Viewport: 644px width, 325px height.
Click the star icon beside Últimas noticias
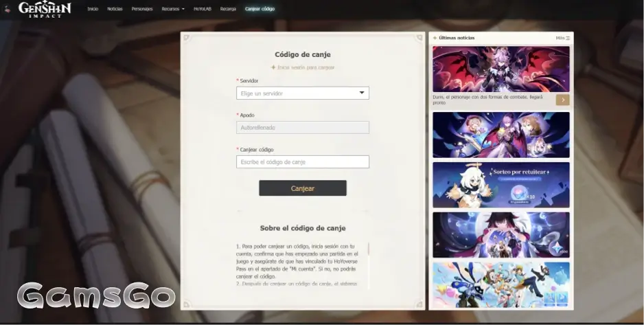(435, 38)
